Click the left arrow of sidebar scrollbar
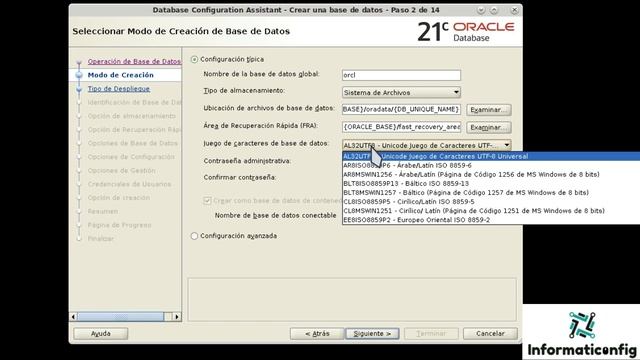The height and width of the screenshot is (360, 640). (73, 316)
